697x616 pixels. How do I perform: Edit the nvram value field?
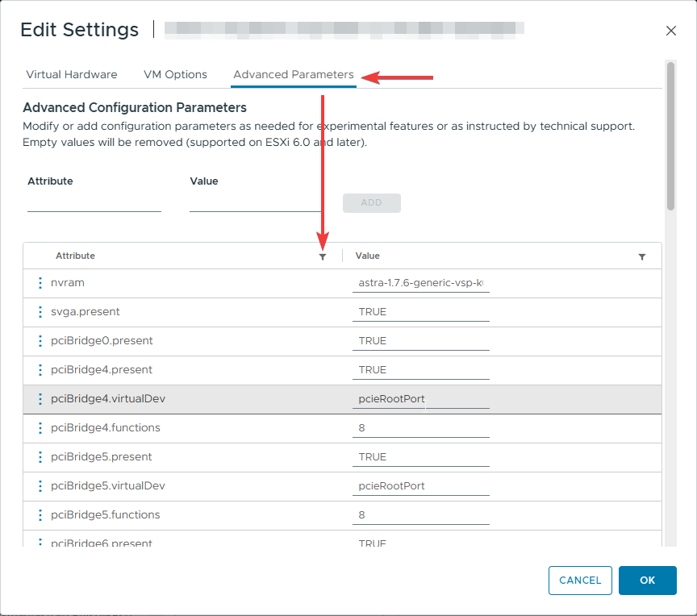420,283
